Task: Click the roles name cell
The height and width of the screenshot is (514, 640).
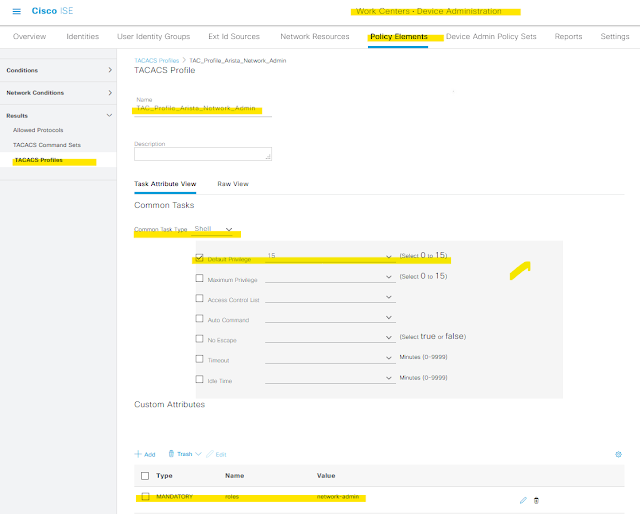Action: point(232,497)
